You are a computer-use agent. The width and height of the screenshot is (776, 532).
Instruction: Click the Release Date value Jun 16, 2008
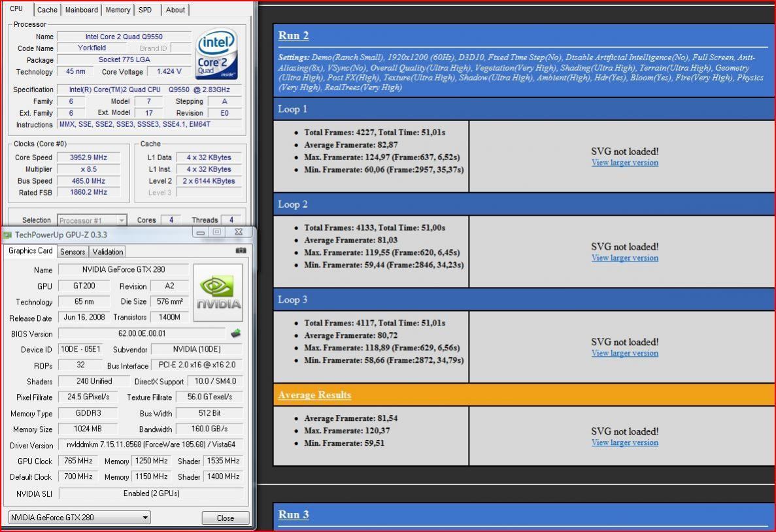84,317
